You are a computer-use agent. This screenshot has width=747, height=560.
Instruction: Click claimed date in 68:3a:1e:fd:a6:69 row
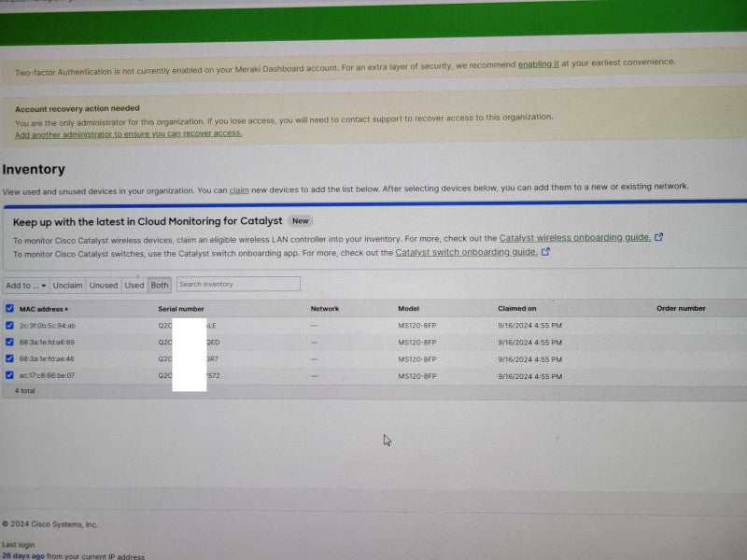coord(529,343)
